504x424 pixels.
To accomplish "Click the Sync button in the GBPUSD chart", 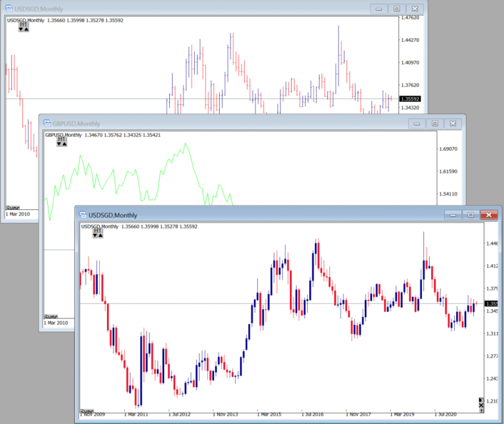I will pos(51,316).
